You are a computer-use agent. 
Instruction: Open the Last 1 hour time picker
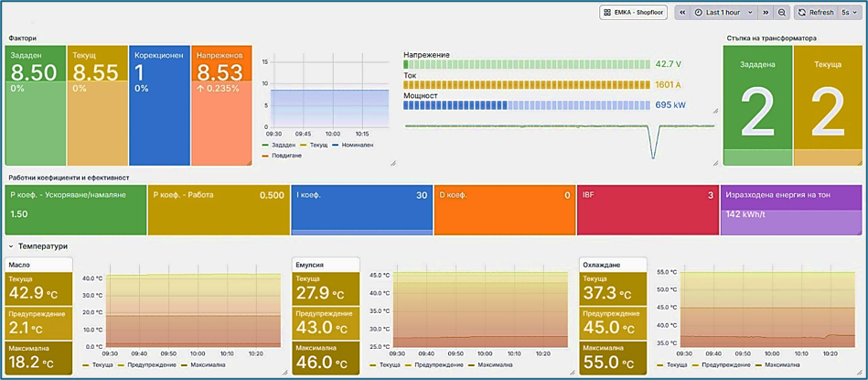coord(724,12)
